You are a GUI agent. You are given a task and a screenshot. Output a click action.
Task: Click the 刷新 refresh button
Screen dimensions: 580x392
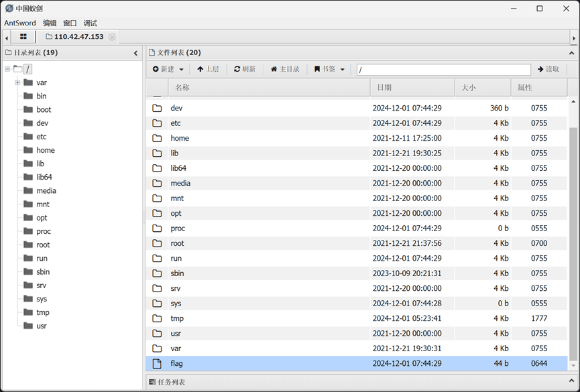pyautogui.click(x=245, y=69)
